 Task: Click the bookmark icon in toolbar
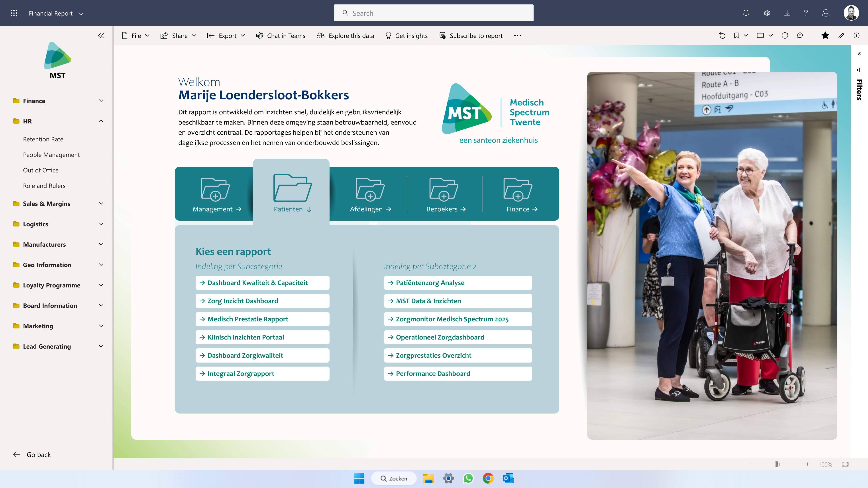pyautogui.click(x=736, y=36)
